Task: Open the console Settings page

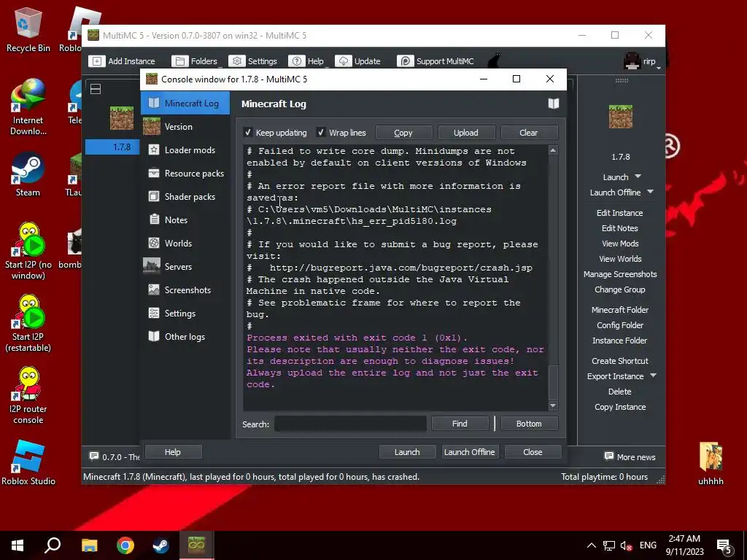Action: click(x=185, y=313)
